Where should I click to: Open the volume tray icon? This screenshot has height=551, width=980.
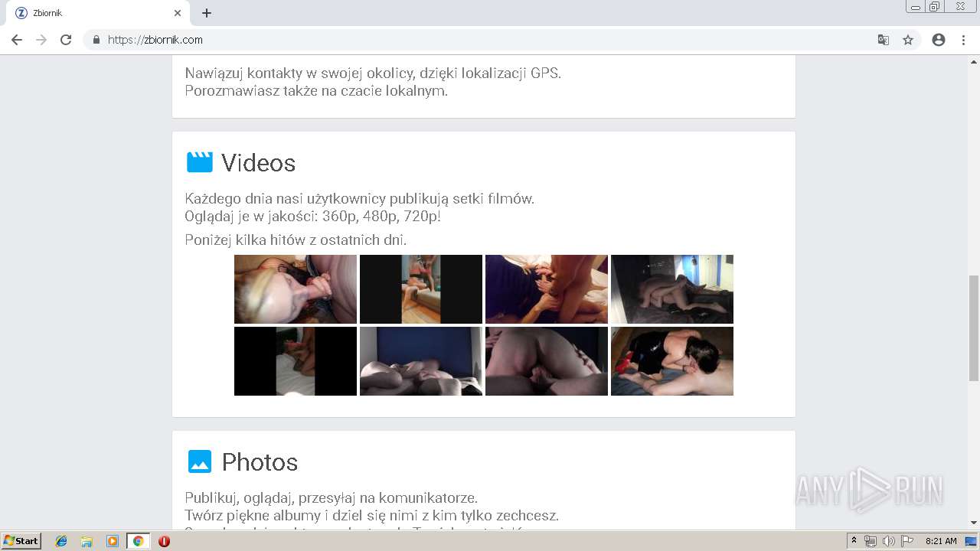889,541
